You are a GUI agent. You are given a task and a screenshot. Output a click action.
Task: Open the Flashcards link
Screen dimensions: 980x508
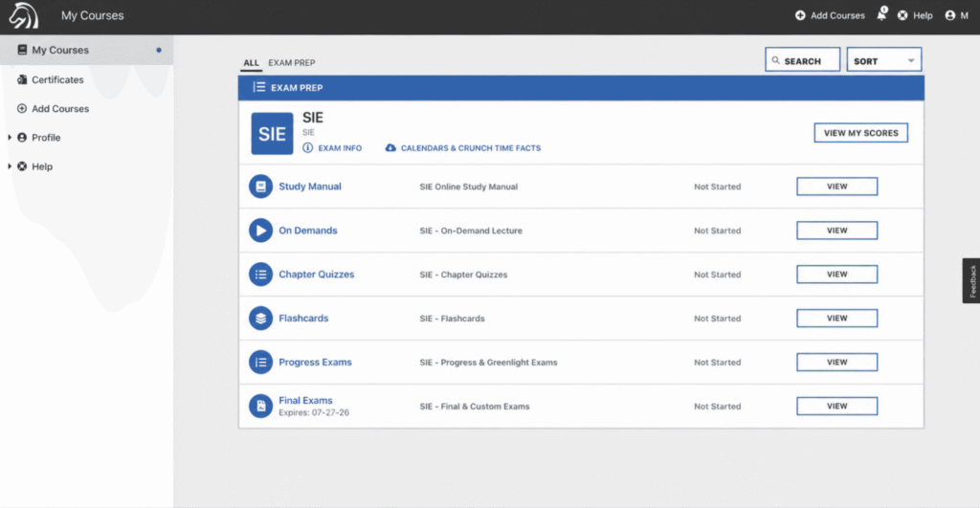(x=303, y=318)
